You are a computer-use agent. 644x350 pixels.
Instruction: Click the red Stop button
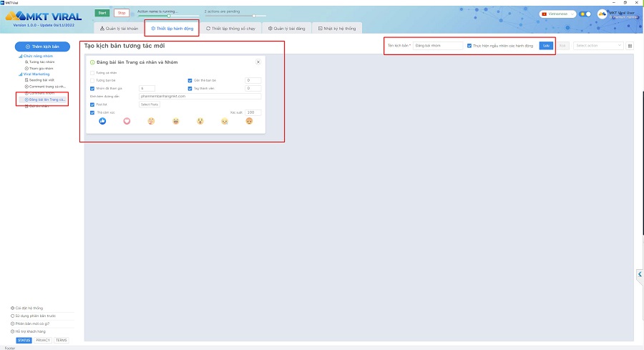[122, 13]
